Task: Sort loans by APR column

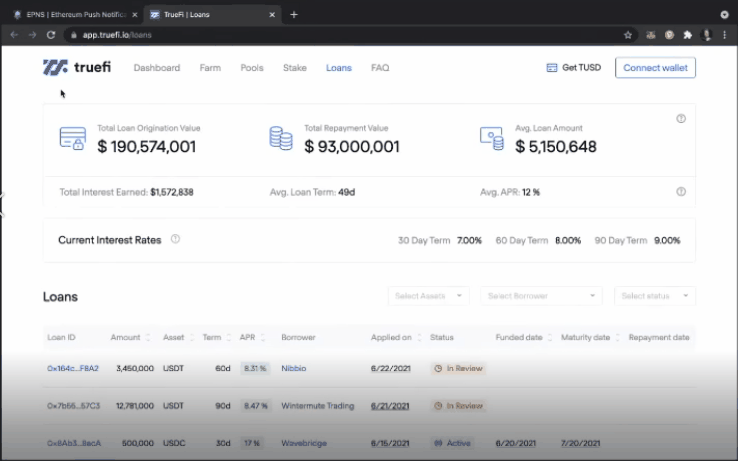Action: [x=263, y=338]
